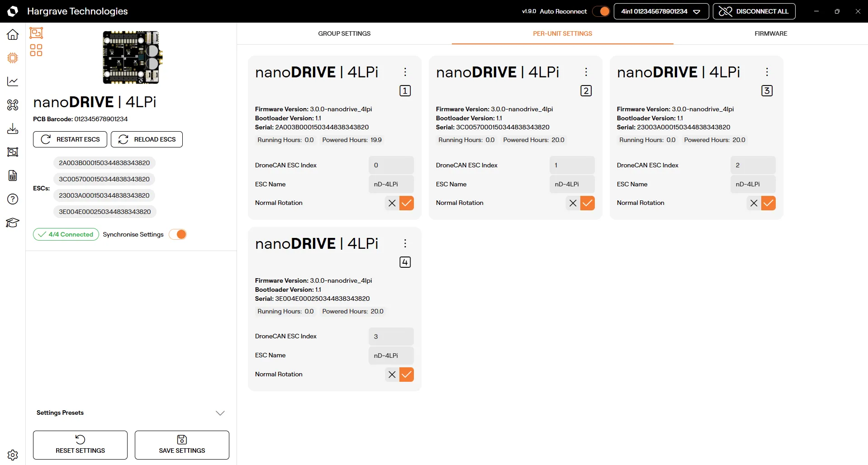This screenshot has height=465, width=868.
Task: Select ESC serial 2A003B000150344838343820 chip
Action: 104,163
